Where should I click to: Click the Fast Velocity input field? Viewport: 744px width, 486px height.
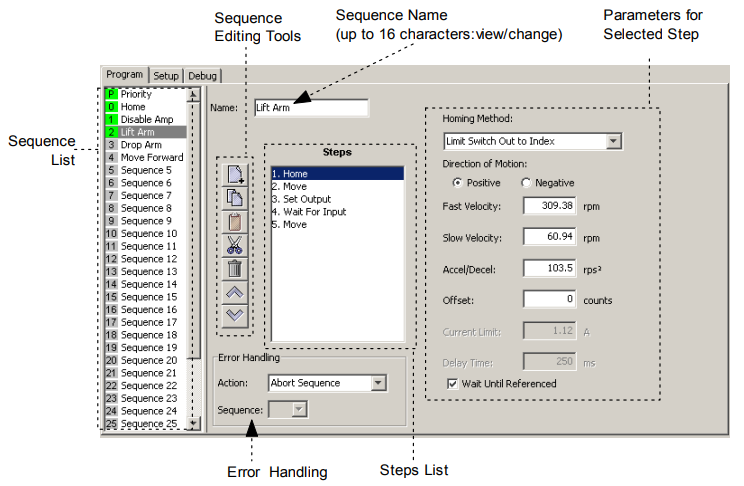pos(549,206)
